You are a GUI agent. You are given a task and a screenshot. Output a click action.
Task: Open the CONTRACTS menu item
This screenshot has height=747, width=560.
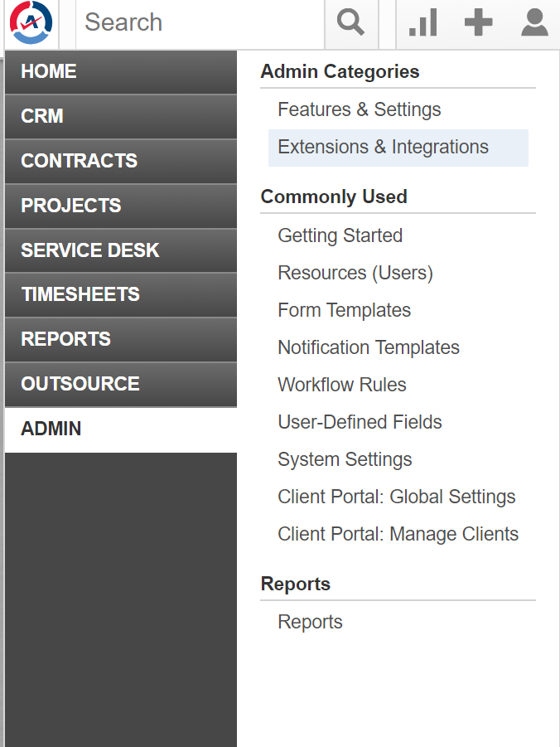(x=121, y=162)
